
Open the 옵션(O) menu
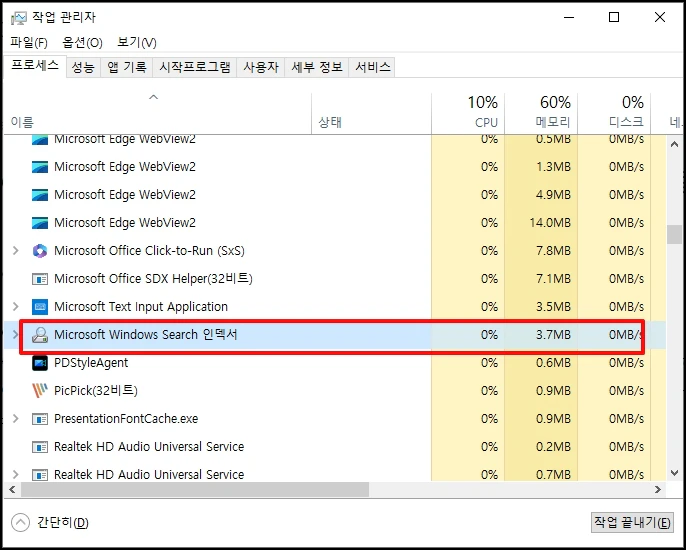click(x=82, y=42)
